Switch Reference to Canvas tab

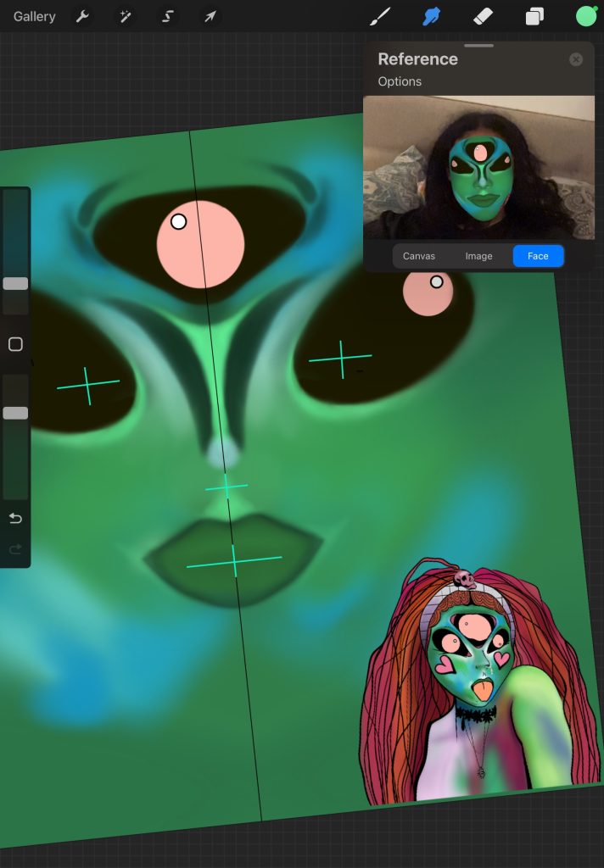(x=419, y=256)
